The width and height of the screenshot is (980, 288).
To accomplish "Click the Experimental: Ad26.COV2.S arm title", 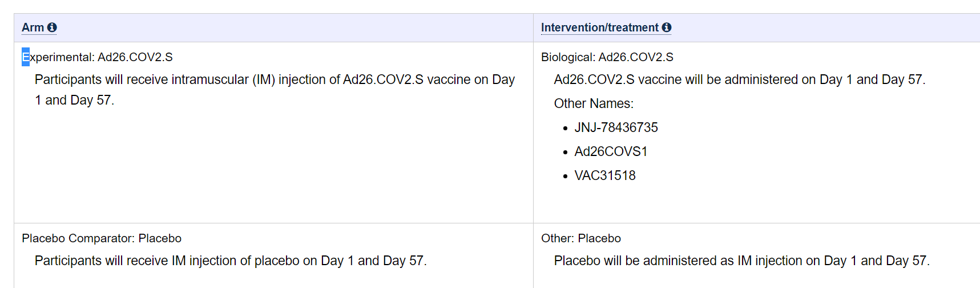I will (x=97, y=57).
